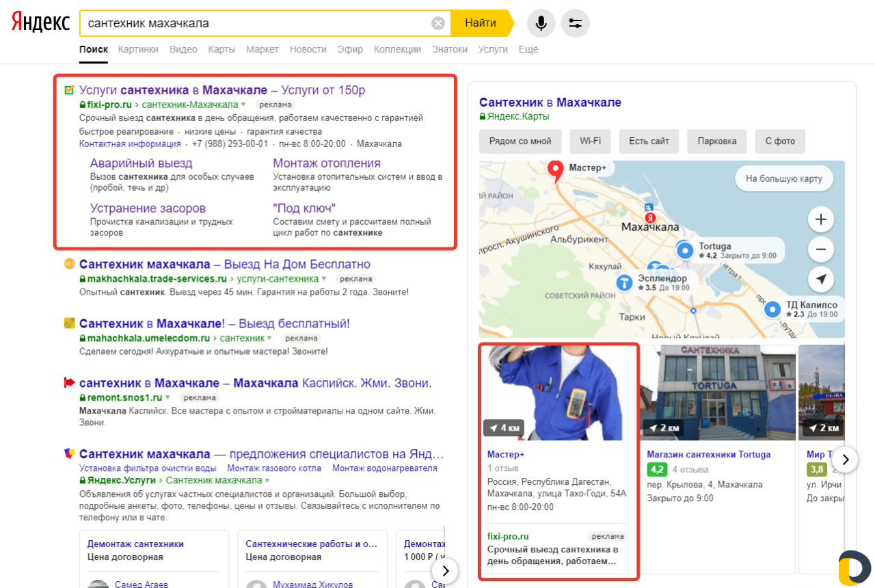The height and width of the screenshot is (588, 875).
Task: Open Магазин сантехники Tortuga listing
Action: 708,455
